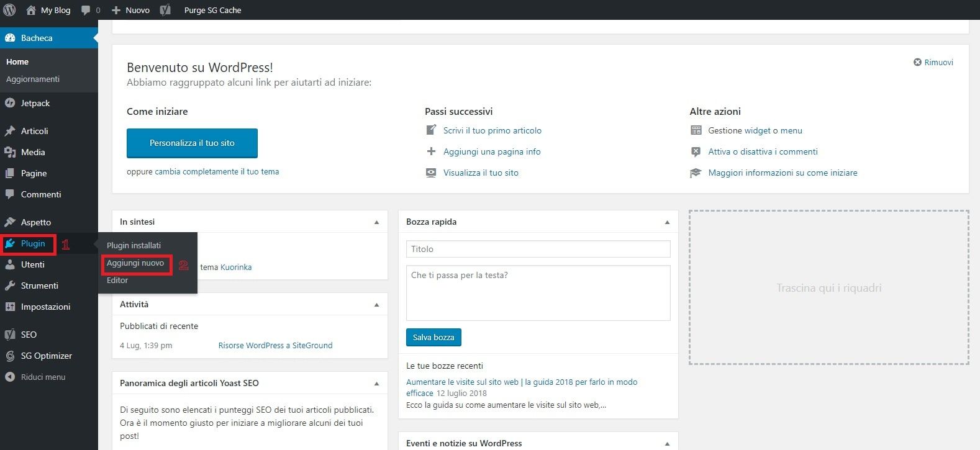This screenshot has height=450, width=980.
Task: Choose Plugin installati from flyout menu
Action: pos(134,245)
